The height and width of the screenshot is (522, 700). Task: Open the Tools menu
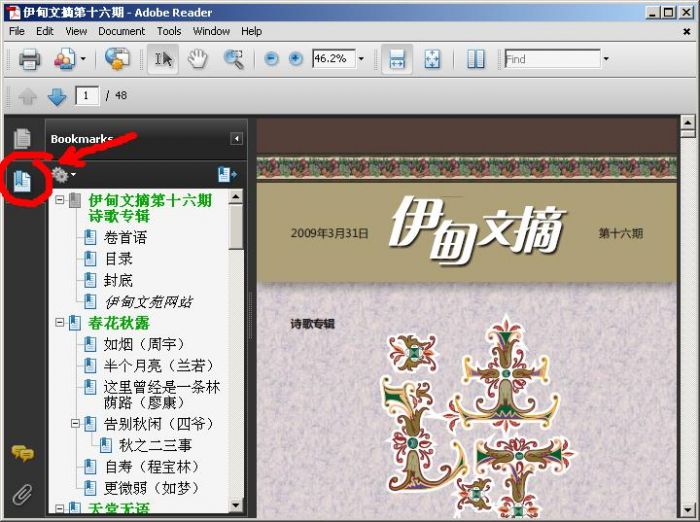pos(169,31)
